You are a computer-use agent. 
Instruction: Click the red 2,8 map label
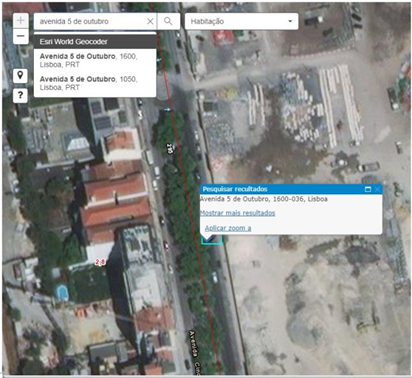[x=100, y=262]
